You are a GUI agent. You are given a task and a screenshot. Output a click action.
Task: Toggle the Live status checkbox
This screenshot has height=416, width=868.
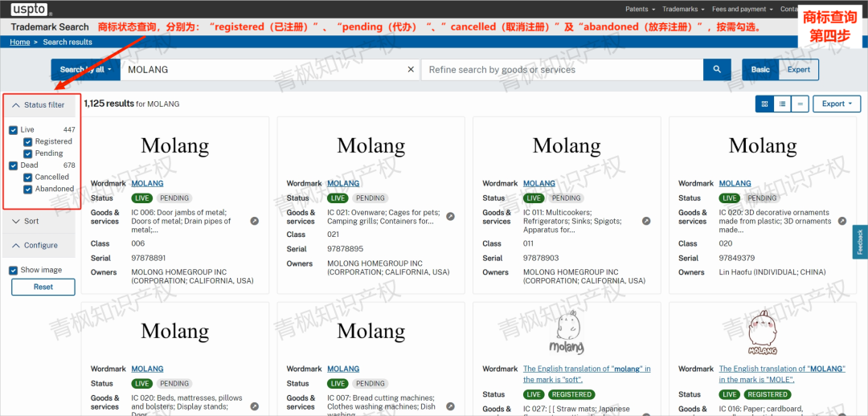[x=14, y=130]
